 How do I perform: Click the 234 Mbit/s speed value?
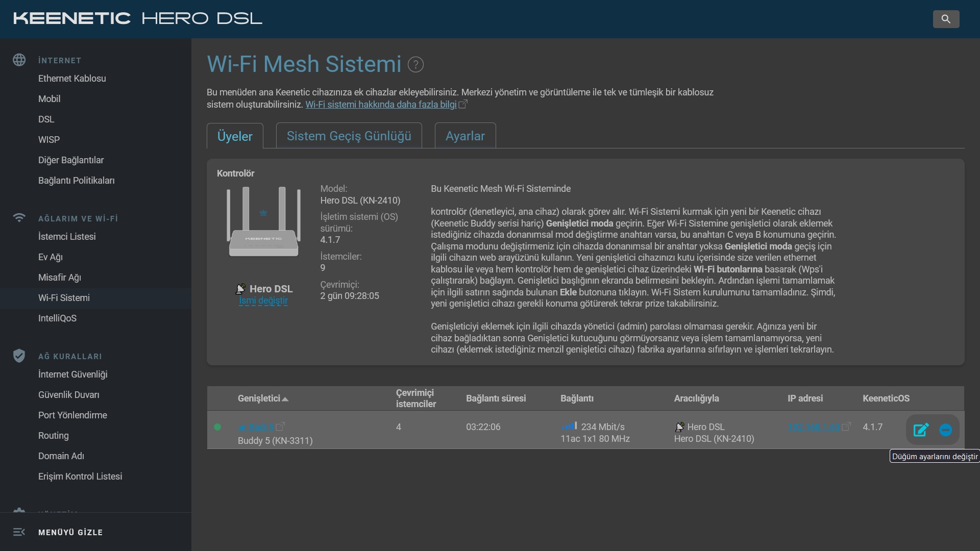[x=603, y=427]
